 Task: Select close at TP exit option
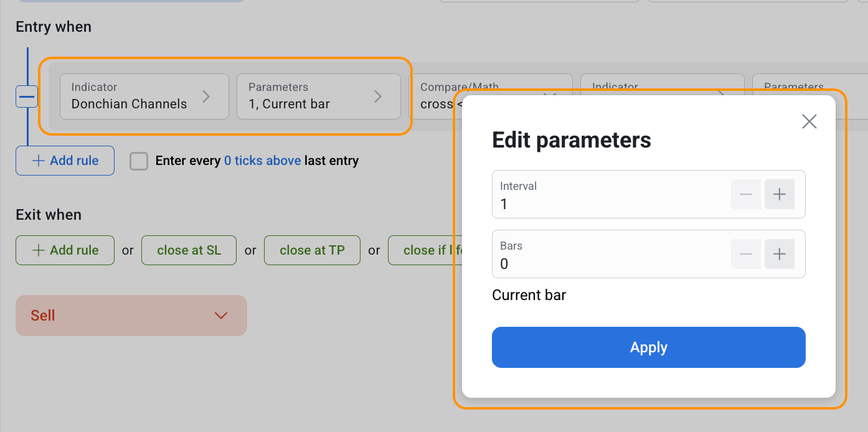click(x=312, y=250)
